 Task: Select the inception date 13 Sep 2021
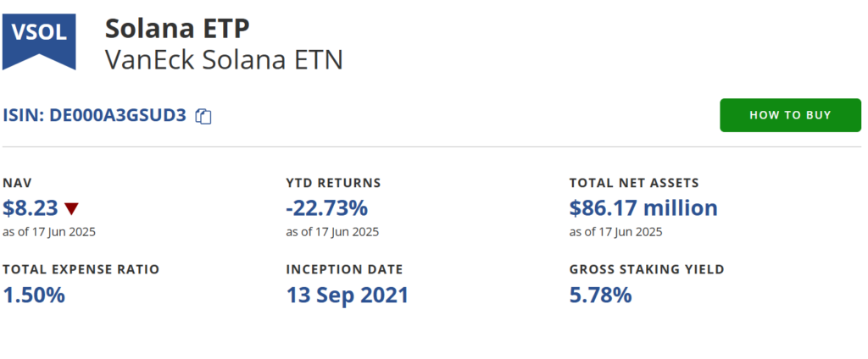(347, 295)
